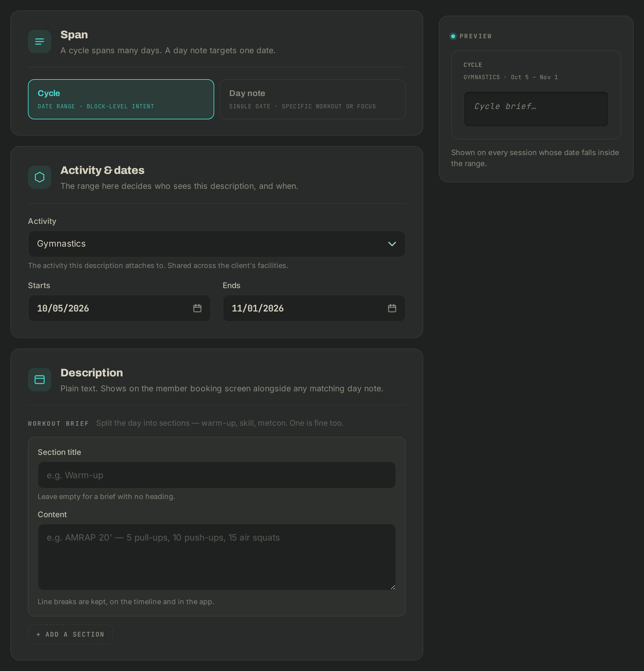Click the Activity dropdown chevron arrow
This screenshot has width=644, height=671.
click(x=392, y=244)
